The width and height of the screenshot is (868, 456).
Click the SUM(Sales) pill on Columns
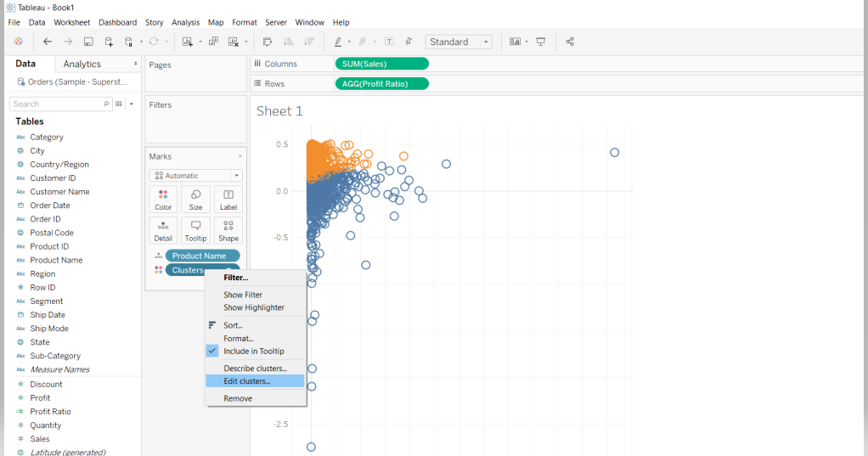382,64
